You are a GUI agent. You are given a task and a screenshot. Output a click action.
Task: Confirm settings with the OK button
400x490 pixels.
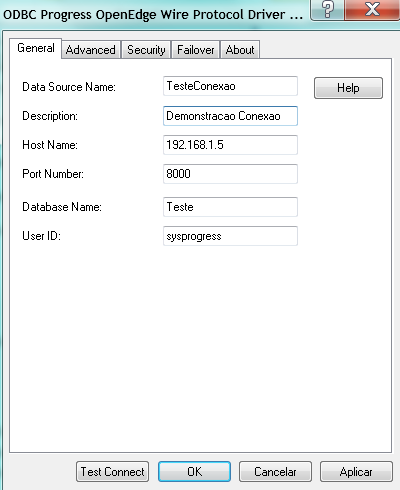point(194,472)
